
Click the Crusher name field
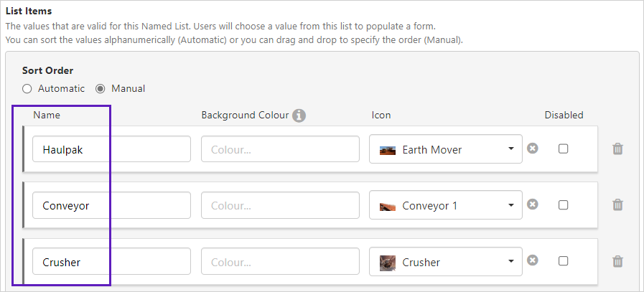[111, 262]
